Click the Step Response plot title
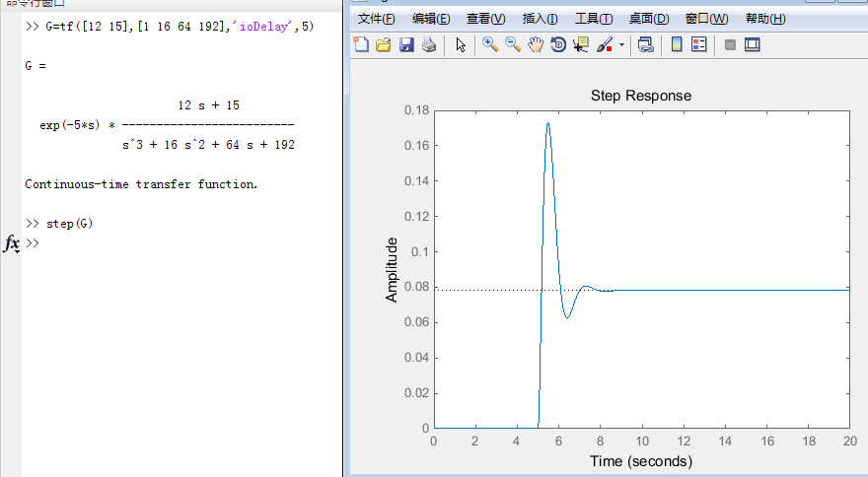The height and width of the screenshot is (477, 868). click(x=641, y=96)
